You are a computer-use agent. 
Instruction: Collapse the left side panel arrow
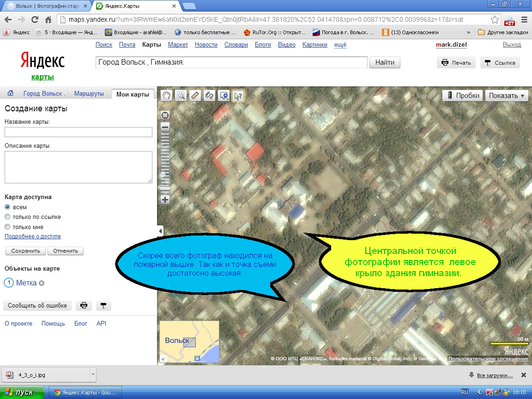coord(160,230)
